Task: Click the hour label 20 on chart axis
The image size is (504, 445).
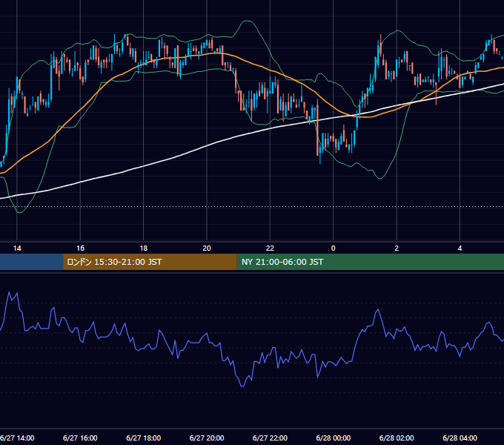Action: 207,248
